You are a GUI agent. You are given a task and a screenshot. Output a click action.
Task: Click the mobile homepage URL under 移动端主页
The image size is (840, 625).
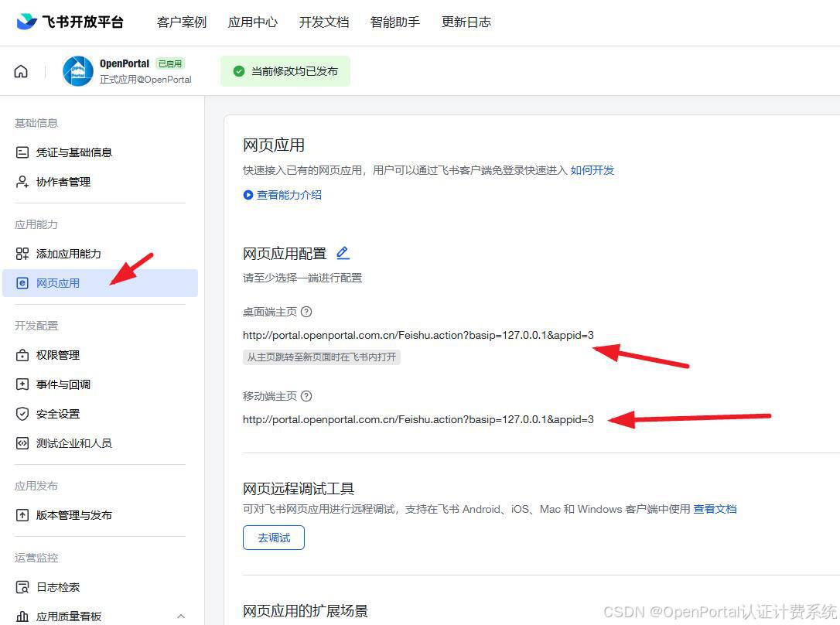point(418,419)
